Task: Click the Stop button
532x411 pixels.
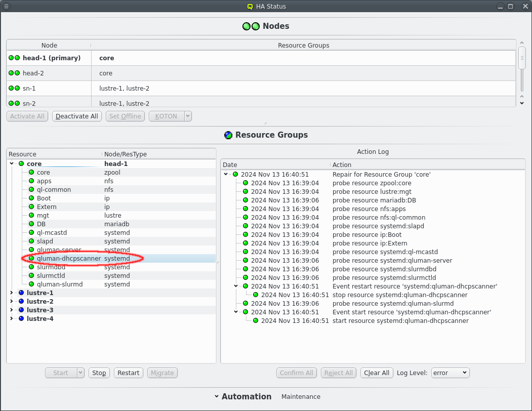Action: pos(99,373)
